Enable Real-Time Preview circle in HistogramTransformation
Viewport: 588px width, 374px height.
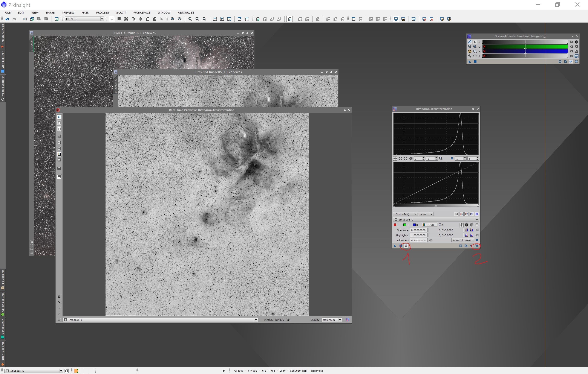pos(406,246)
